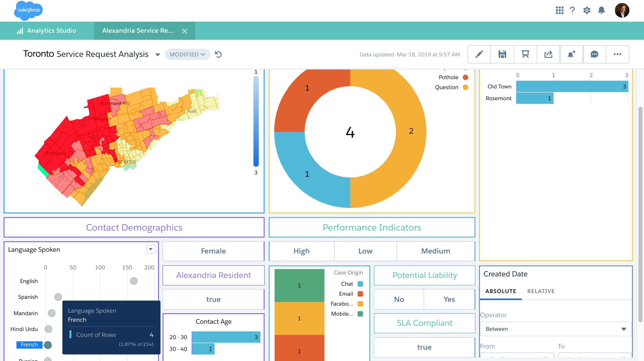Click the highlighted French label
The height and width of the screenshot is (361, 644).
click(x=29, y=345)
